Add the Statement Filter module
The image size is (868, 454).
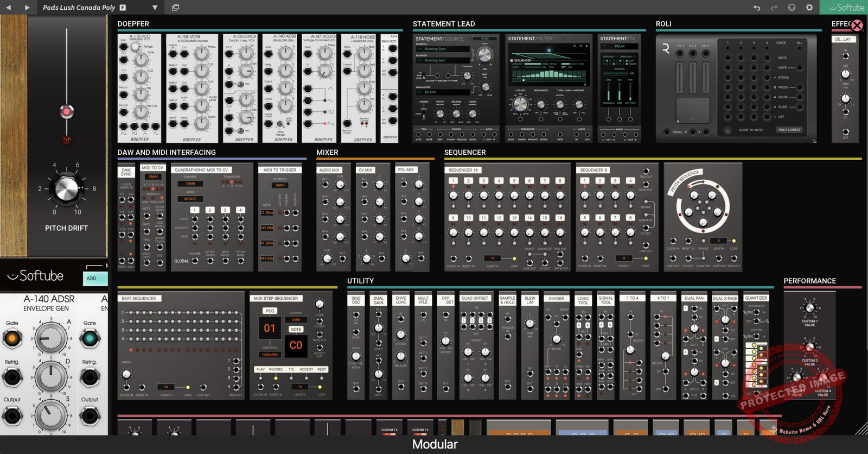coord(548,89)
